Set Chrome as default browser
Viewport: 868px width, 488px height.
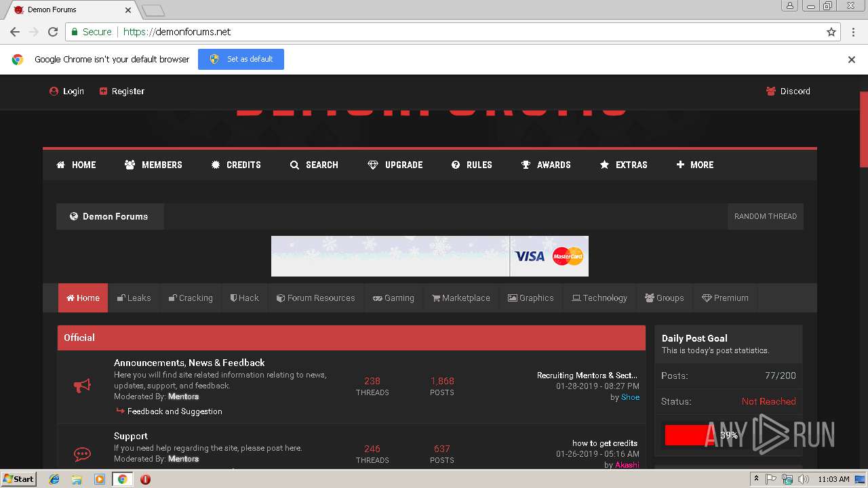click(241, 59)
